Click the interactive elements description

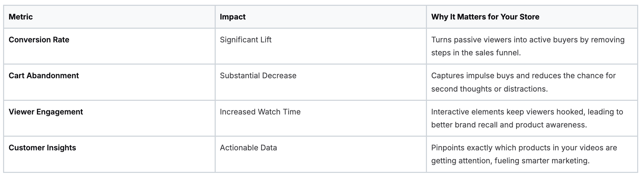pyautogui.click(x=527, y=112)
